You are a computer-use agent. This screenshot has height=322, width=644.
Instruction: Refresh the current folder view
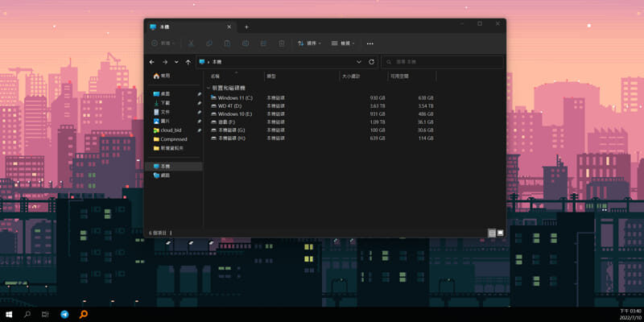[x=371, y=62]
